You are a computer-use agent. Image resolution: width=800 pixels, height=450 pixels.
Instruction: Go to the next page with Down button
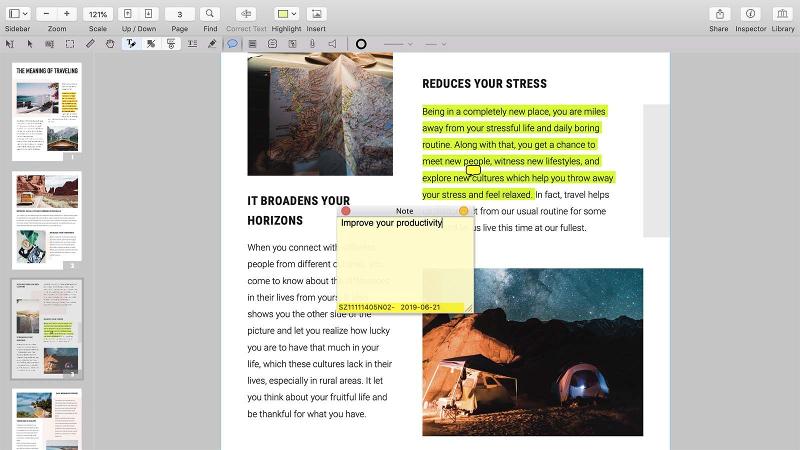148,14
